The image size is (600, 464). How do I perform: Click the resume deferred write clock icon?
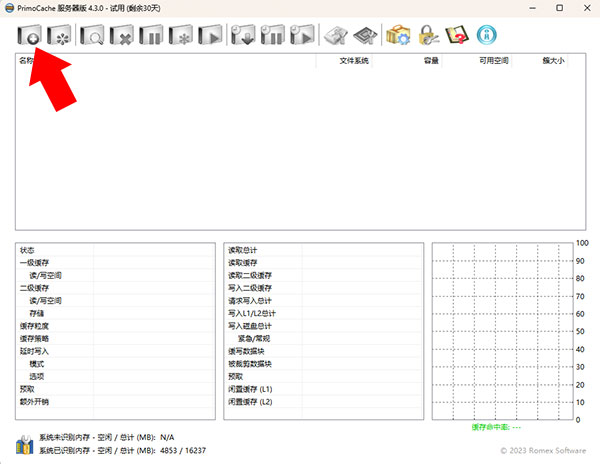tap(302, 35)
